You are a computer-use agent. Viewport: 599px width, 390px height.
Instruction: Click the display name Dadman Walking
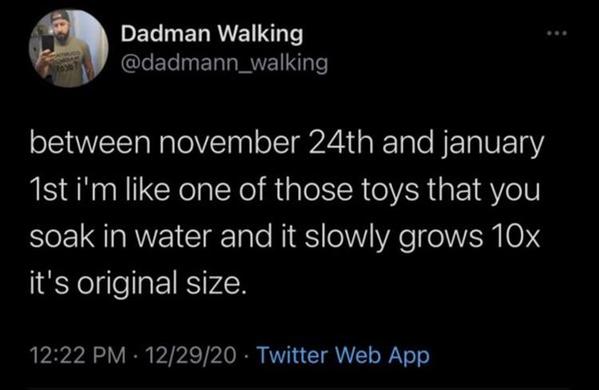click(212, 34)
